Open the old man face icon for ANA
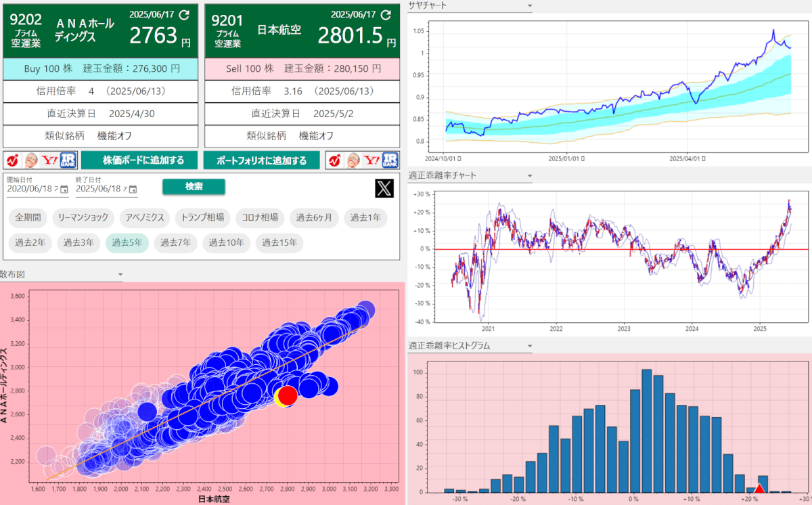The width and height of the screenshot is (812, 505). pyautogui.click(x=31, y=160)
